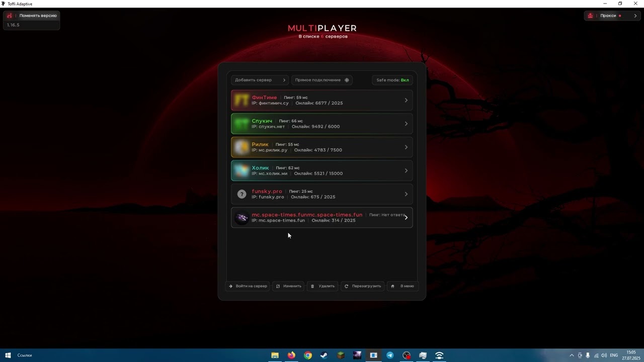Click the funsky.pro question mark icon
Viewport: 644px width, 362px height.
[242, 194]
